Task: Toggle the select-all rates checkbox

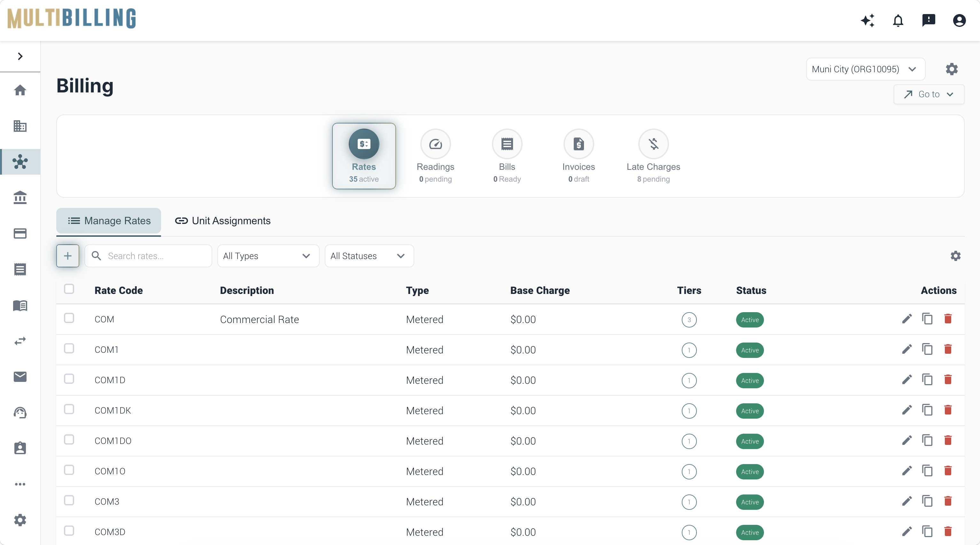Action: (x=69, y=289)
